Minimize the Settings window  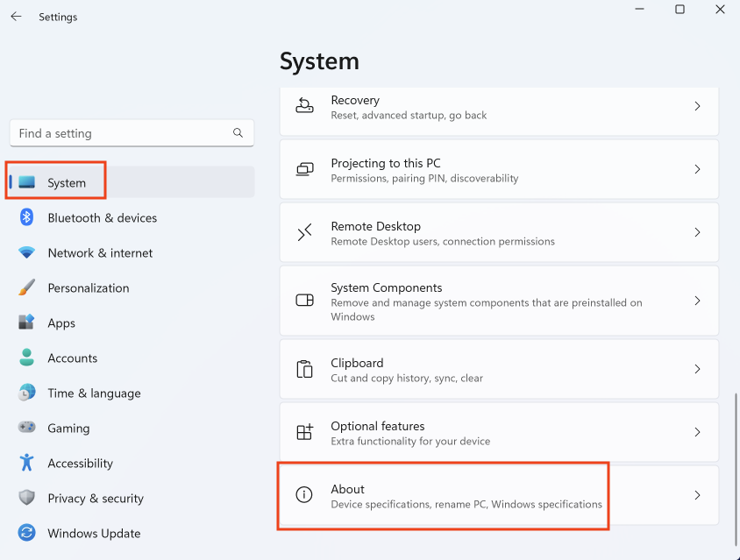pyautogui.click(x=639, y=9)
